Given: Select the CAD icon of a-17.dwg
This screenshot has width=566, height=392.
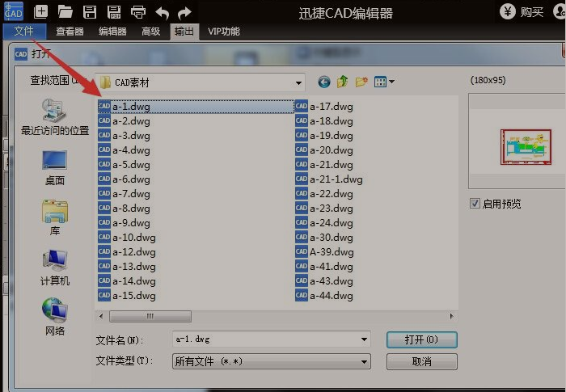Looking at the screenshot, I should (x=302, y=106).
